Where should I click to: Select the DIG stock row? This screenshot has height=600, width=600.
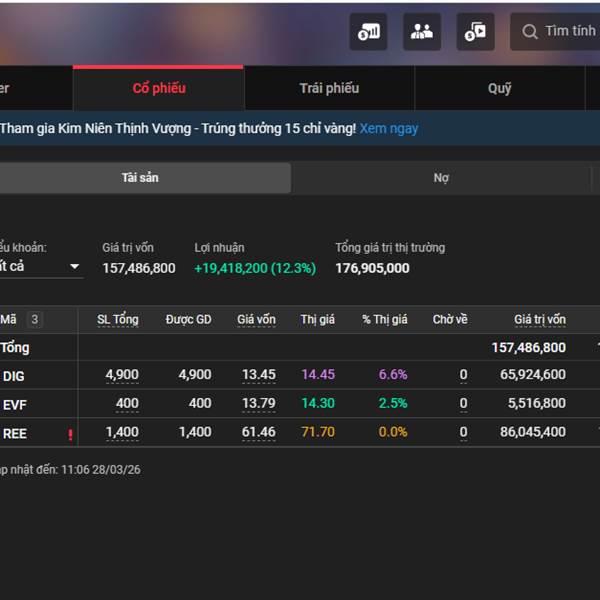(x=14, y=375)
